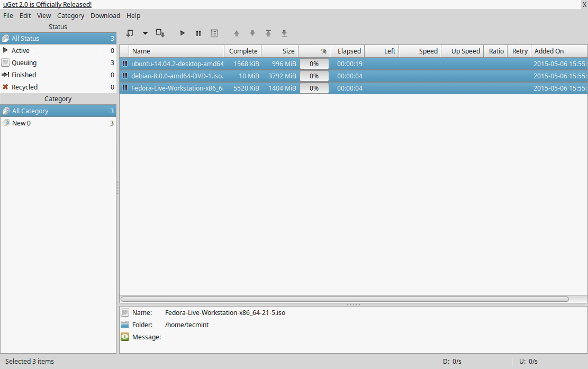Screen dimensions: 588x369
Task: Click the New Download toolbar icon
Action: [x=129, y=33]
